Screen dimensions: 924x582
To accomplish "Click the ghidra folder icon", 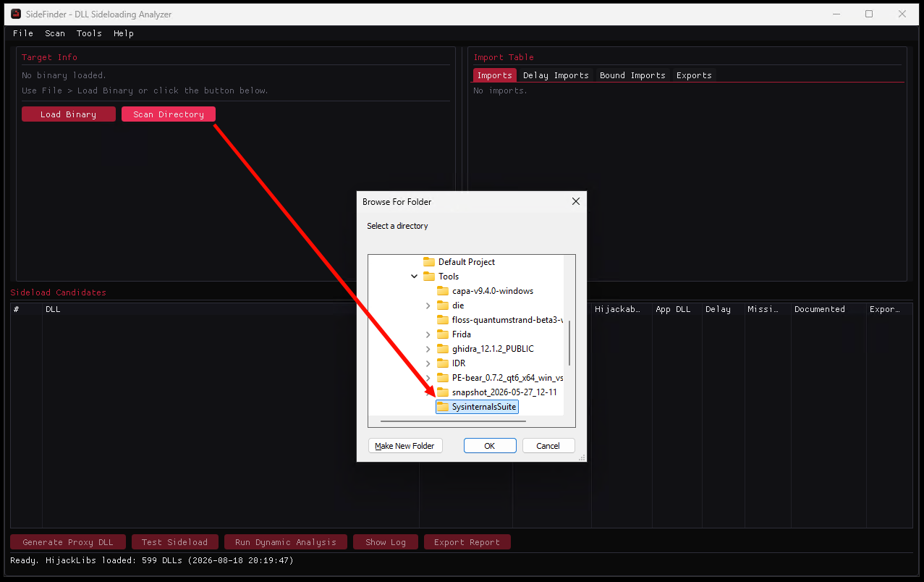I will click(443, 349).
